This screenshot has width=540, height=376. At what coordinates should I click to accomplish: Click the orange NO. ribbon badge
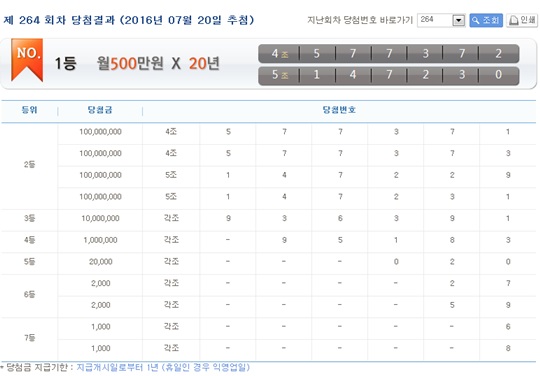(27, 60)
